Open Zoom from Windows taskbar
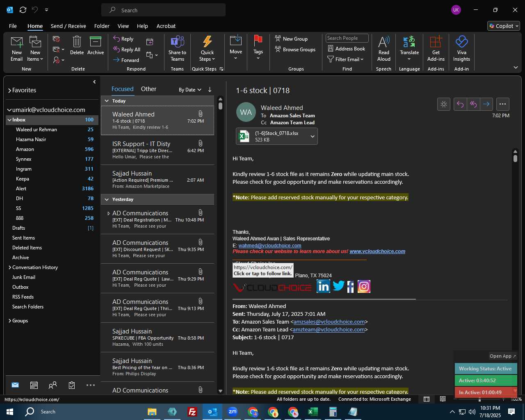Image resolution: width=525 pixels, height=420 pixels. point(233,412)
